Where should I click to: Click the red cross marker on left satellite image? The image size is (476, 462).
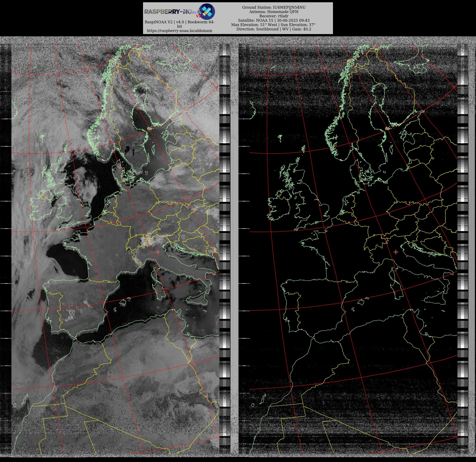[158, 252]
